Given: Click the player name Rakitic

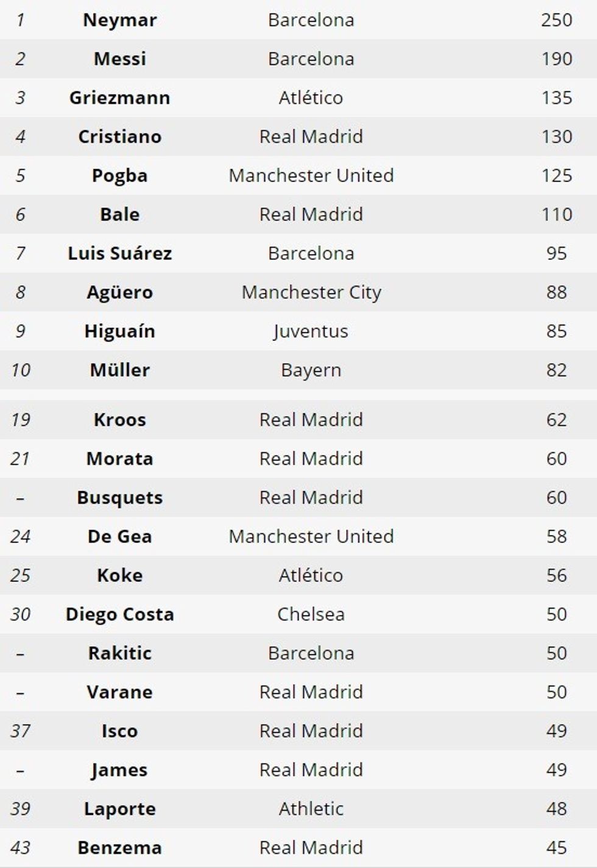Looking at the screenshot, I should click(119, 654).
